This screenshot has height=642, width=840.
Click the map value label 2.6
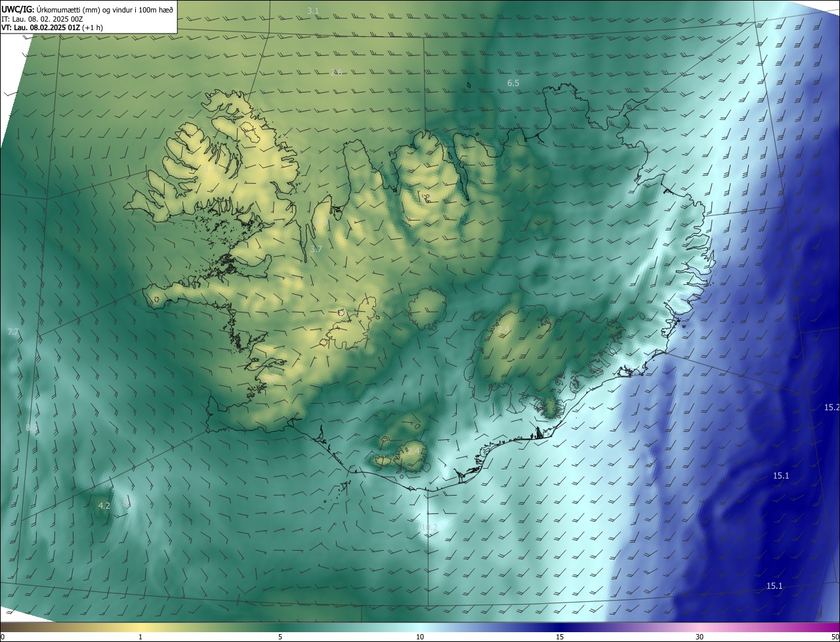pyautogui.click(x=337, y=73)
